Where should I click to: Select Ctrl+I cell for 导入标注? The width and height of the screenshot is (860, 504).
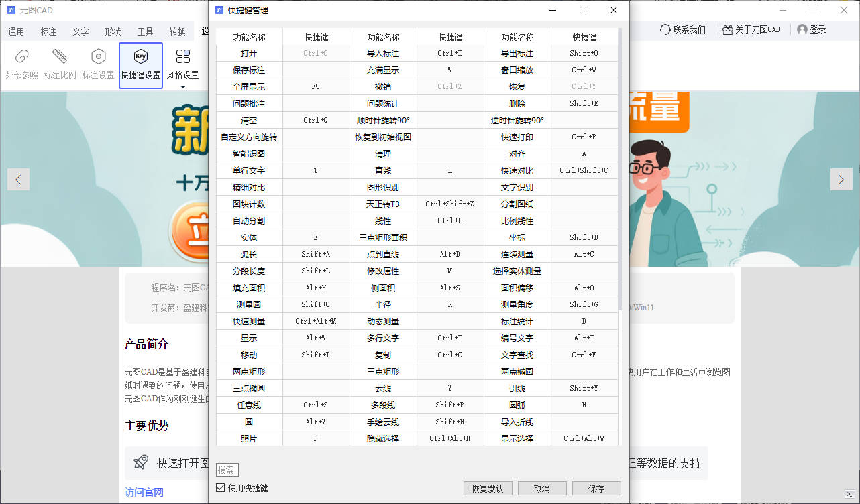tap(450, 53)
